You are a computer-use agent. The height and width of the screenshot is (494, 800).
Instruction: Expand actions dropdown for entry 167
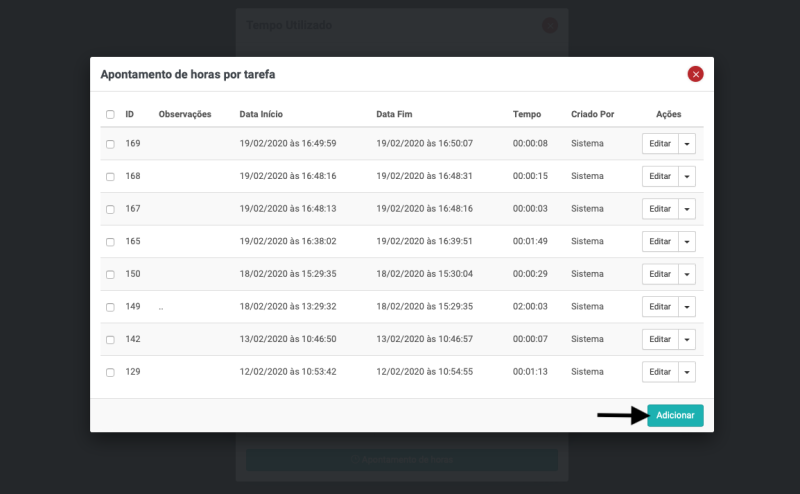[686, 209]
